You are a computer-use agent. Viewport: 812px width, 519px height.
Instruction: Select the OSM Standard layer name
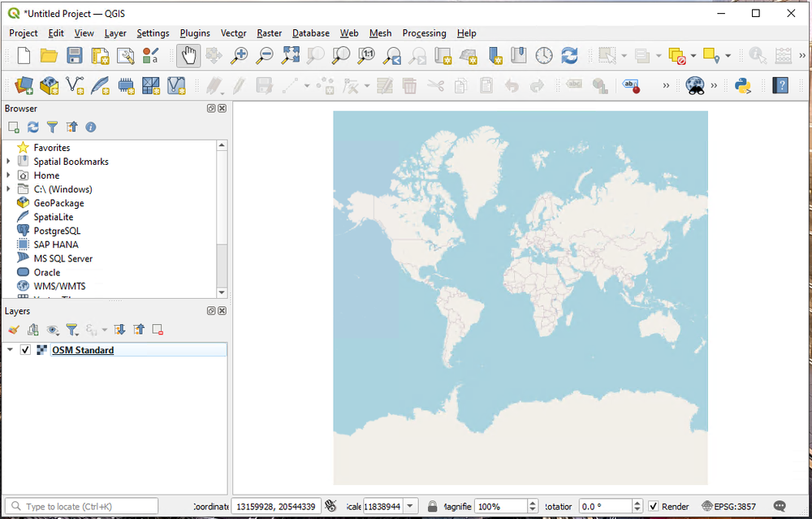click(83, 350)
